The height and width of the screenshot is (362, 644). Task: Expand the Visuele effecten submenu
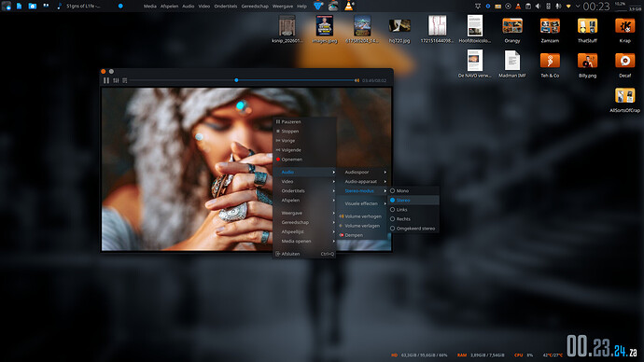pos(362,203)
